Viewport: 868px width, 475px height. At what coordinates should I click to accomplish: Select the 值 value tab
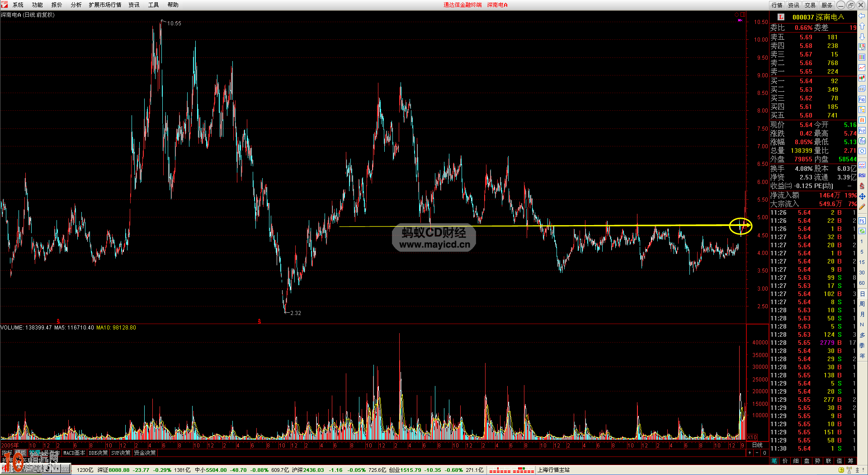click(839, 461)
